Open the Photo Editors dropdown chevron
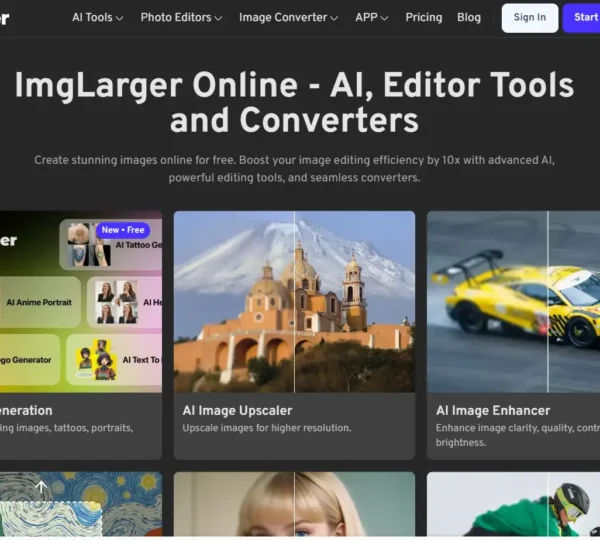 218,18
